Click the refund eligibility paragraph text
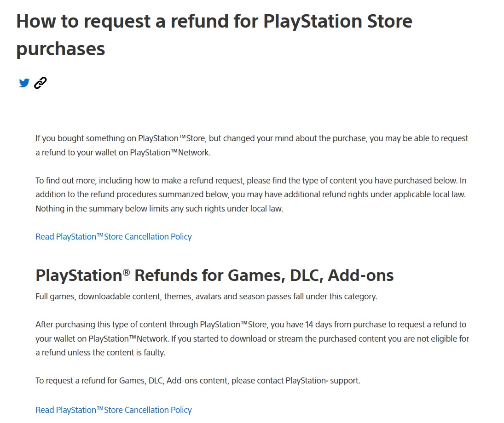504x423 pixels. (252, 338)
